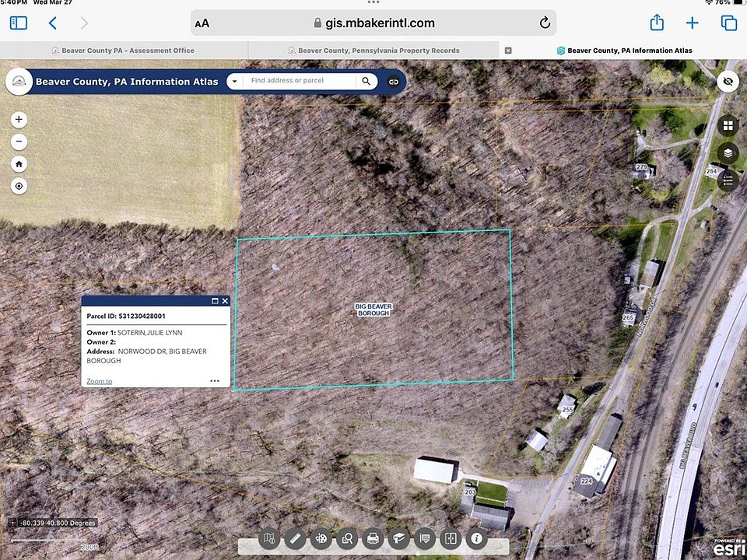Tap the gis.mbakerintl.com address bar
747x560 pixels.
click(374, 23)
